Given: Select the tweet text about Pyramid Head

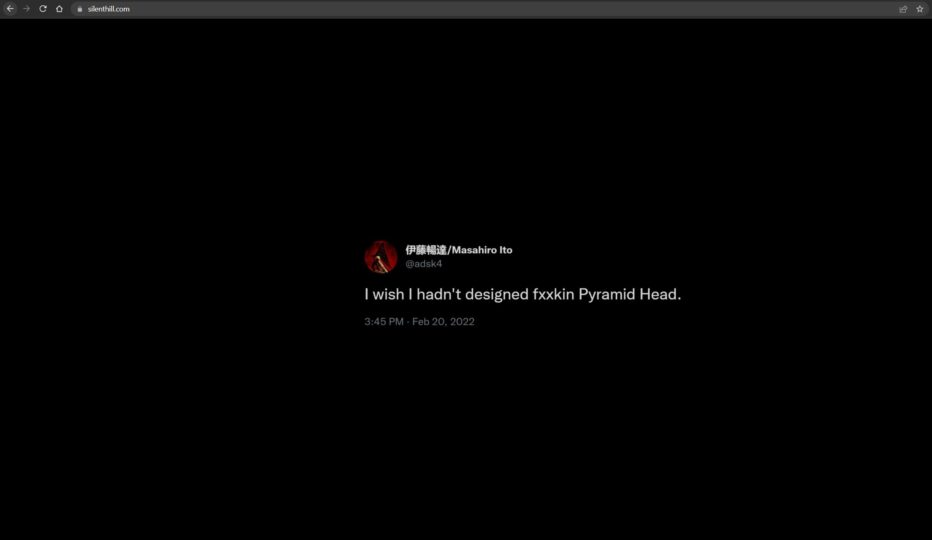Looking at the screenshot, I should [522, 294].
